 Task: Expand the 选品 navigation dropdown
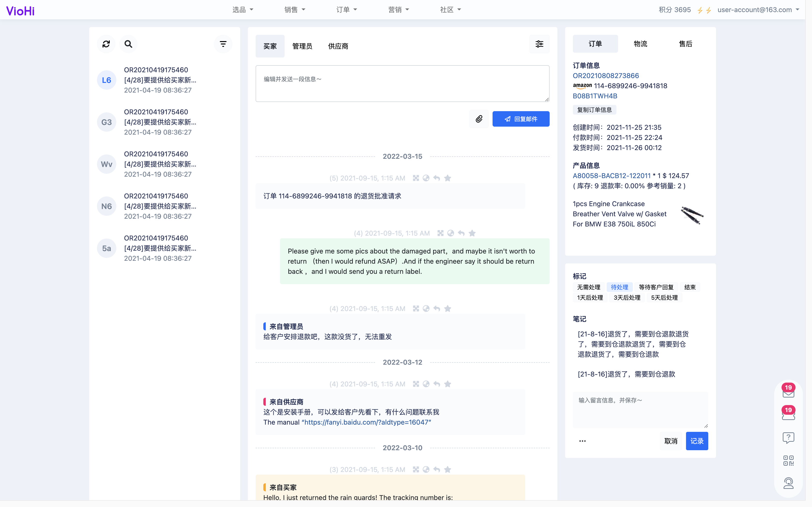[243, 10]
